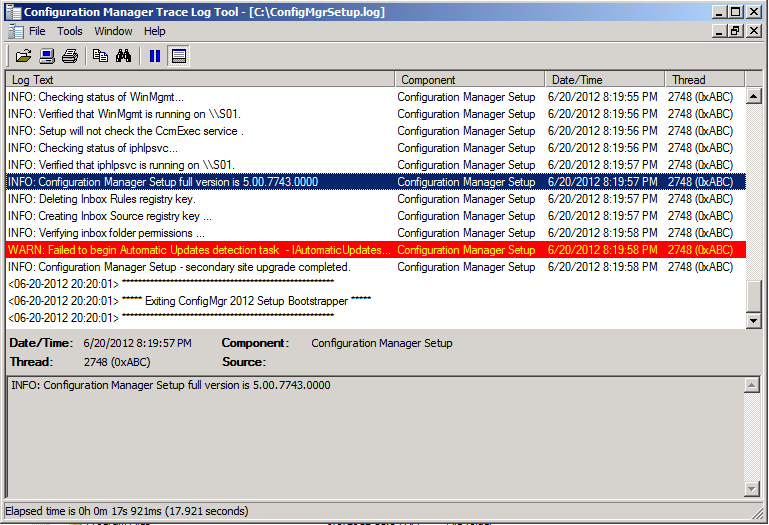Click the resize grip at window corner
This screenshot has width=769, height=525.
[x=758, y=513]
